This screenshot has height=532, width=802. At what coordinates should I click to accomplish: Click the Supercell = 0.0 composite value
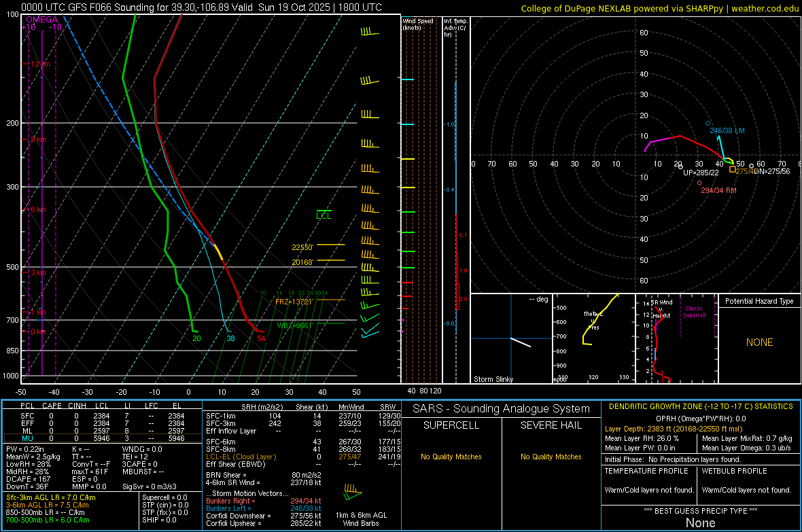tap(164, 497)
